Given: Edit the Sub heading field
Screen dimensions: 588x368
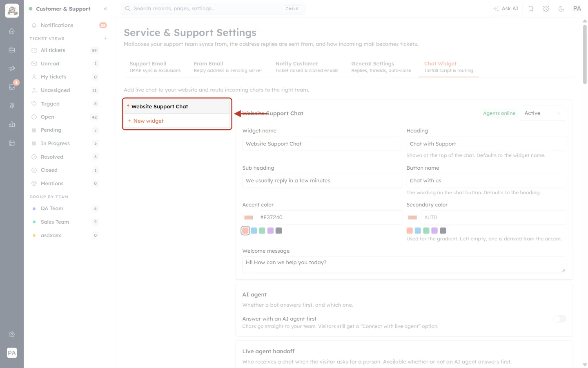Looking at the screenshot, I should coord(322,181).
